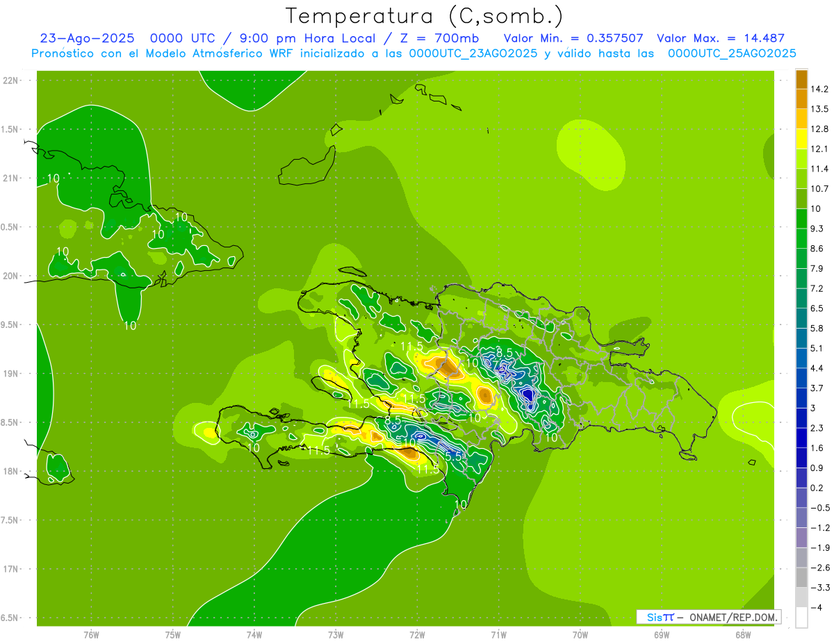Click the 5.5 contour label in southern Hispaniola
This screenshot has width=834, height=644.
pyautogui.click(x=454, y=456)
